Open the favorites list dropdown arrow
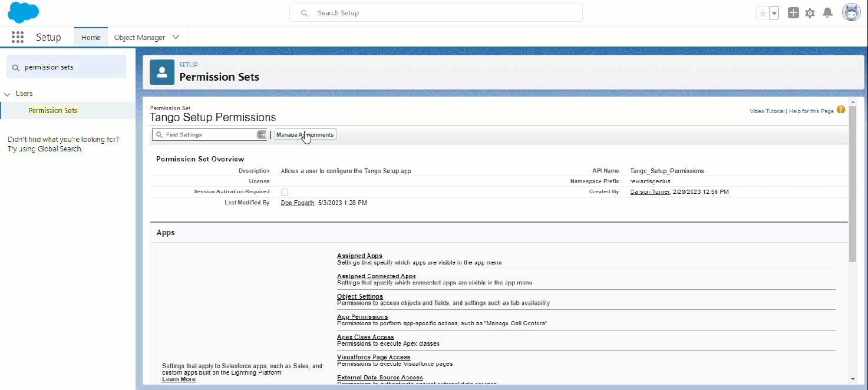This screenshot has width=868, height=390. click(774, 12)
